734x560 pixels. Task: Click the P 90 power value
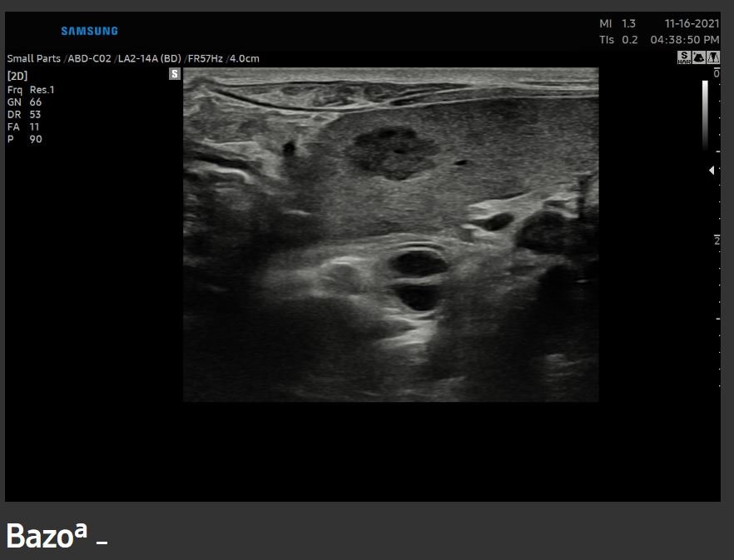pos(25,139)
